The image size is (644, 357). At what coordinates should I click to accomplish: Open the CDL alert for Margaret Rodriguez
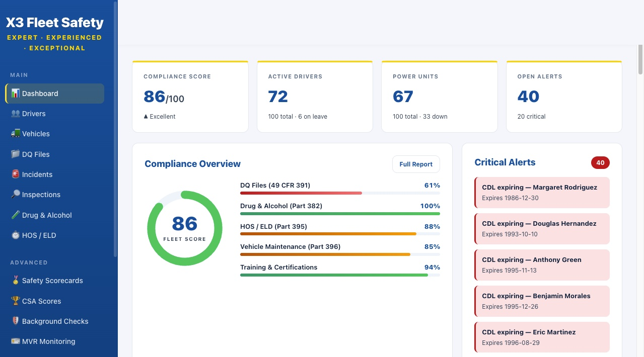[542, 193]
